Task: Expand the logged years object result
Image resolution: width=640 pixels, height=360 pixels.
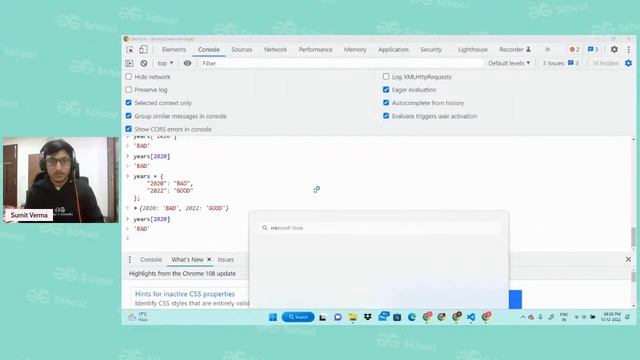Action: [x=136, y=208]
